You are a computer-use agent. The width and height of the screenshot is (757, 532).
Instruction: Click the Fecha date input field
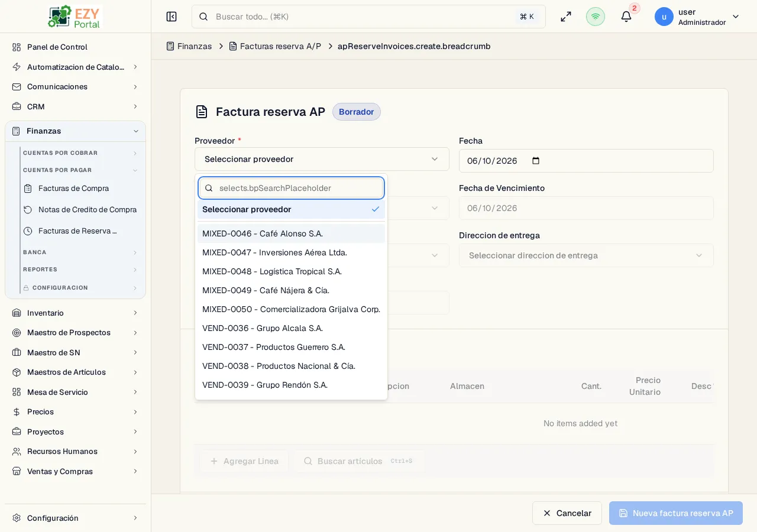pos(586,161)
